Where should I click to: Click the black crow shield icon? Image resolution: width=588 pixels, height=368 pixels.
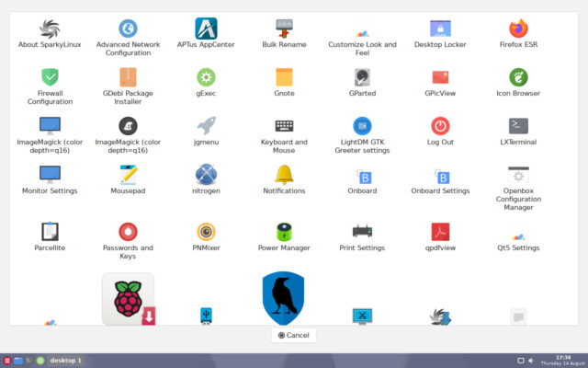pyautogui.click(x=283, y=298)
